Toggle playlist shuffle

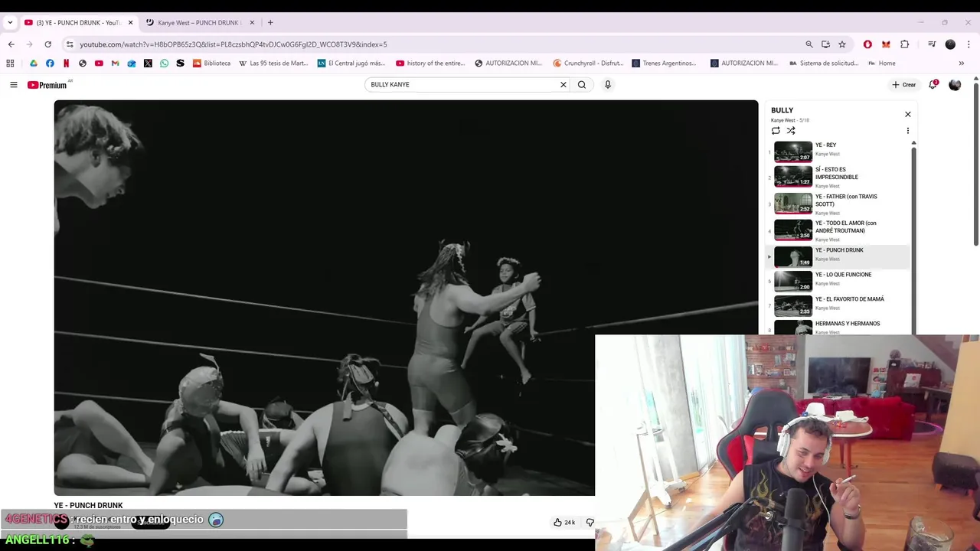tap(791, 131)
